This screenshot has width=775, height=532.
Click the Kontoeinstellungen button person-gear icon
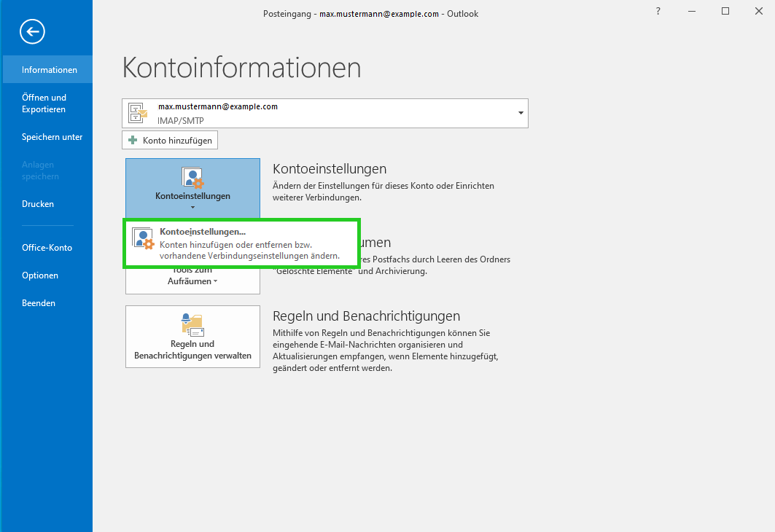tap(192, 178)
